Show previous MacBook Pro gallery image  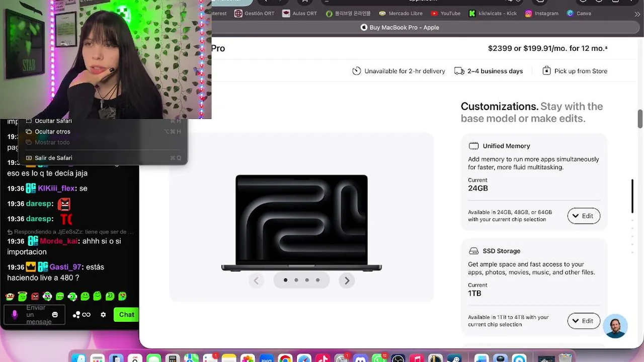click(256, 281)
